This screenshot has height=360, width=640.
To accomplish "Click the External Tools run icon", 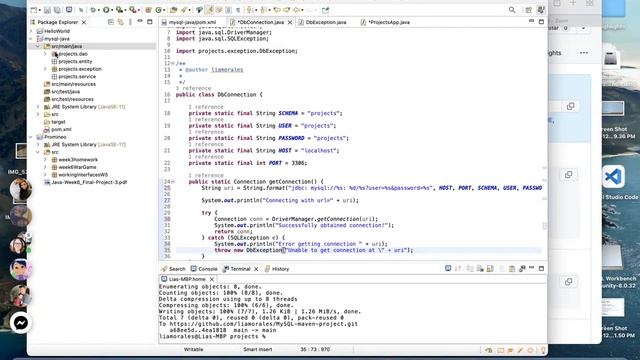I will [x=132, y=10].
